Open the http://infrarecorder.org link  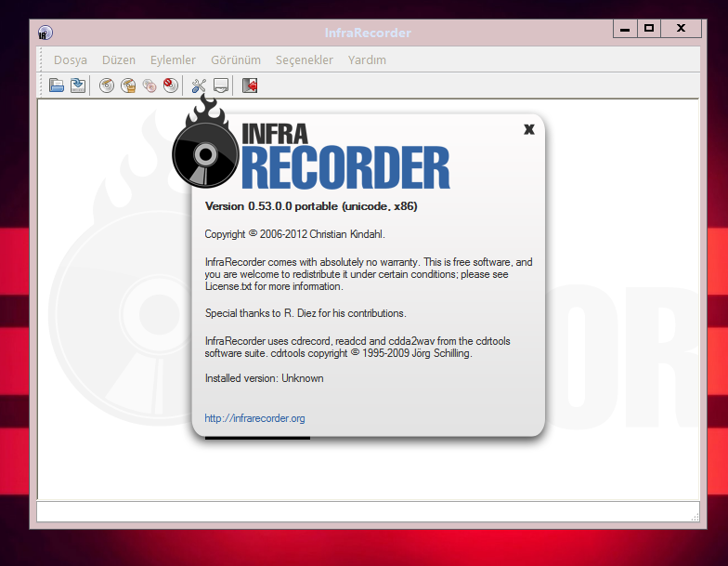click(x=254, y=418)
